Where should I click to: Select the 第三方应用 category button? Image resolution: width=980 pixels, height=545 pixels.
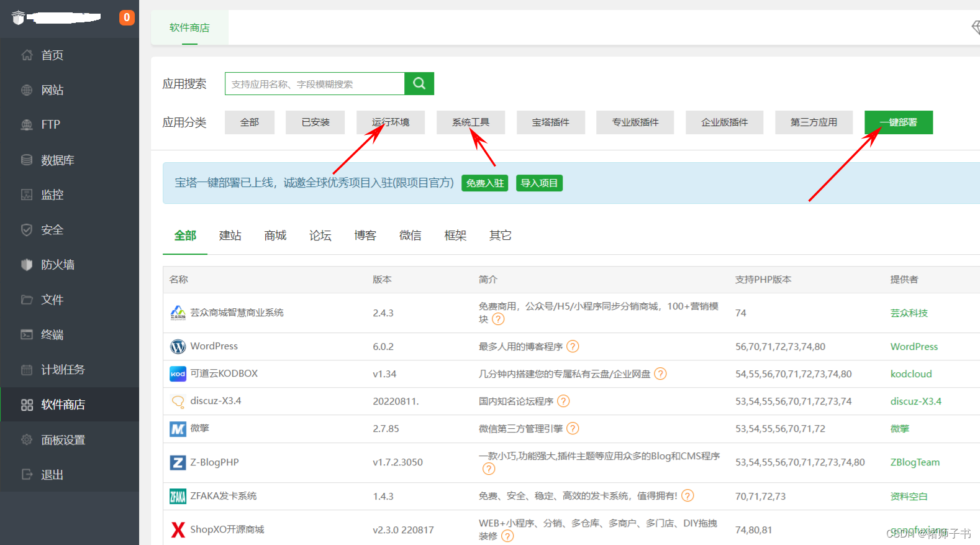click(x=814, y=122)
